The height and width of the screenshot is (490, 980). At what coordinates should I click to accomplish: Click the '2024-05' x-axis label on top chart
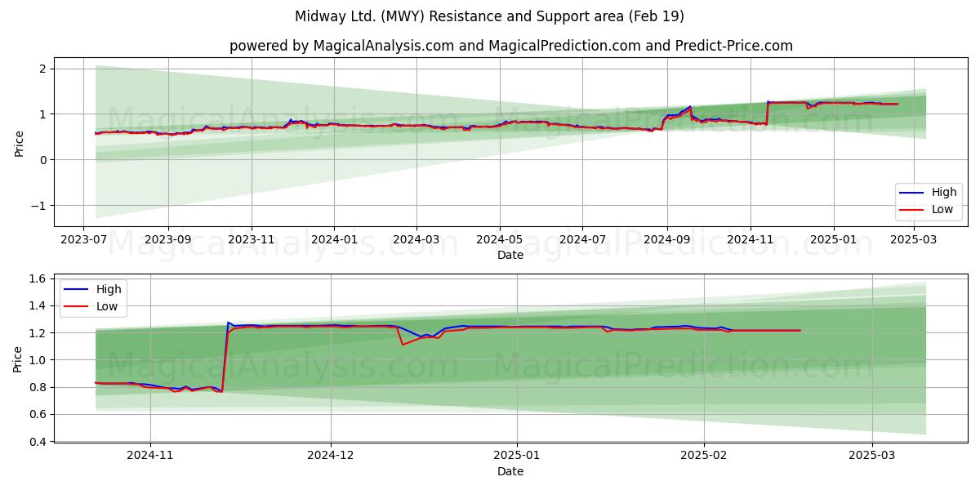coord(500,241)
